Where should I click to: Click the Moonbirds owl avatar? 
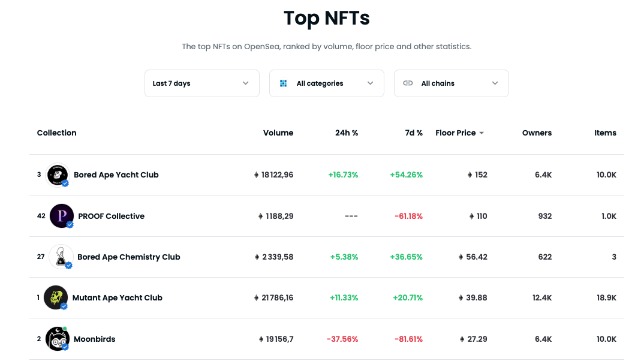point(57,339)
